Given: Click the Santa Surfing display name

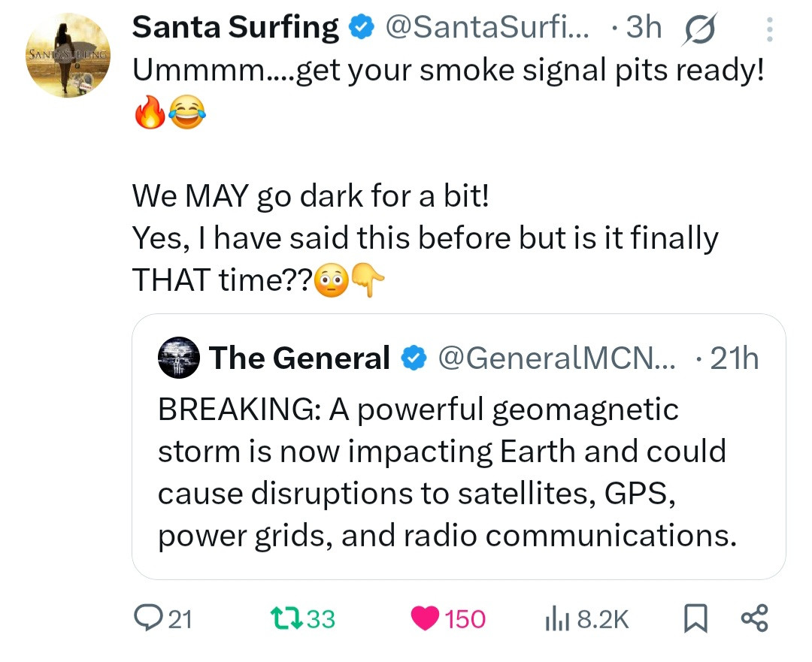Looking at the screenshot, I should (x=235, y=28).
